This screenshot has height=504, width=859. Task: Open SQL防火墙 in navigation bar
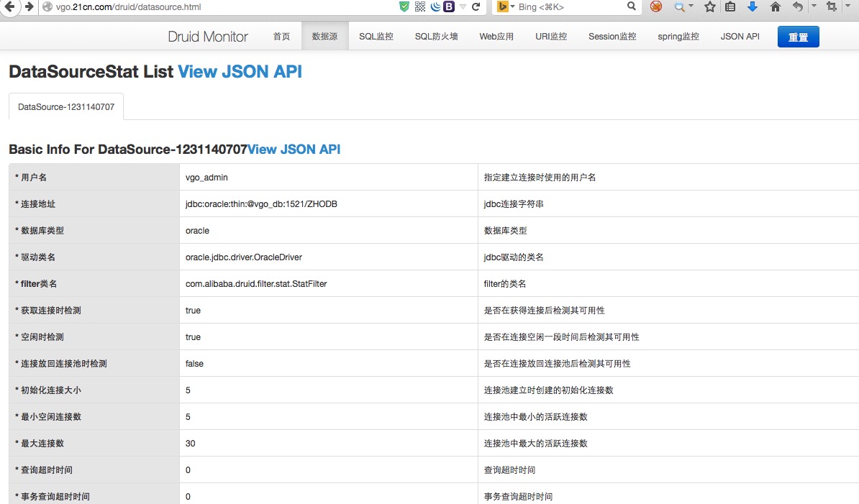[437, 37]
